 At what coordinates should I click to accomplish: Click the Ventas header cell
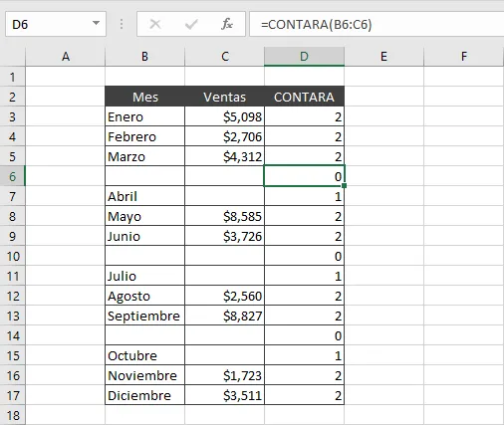point(225,97)
